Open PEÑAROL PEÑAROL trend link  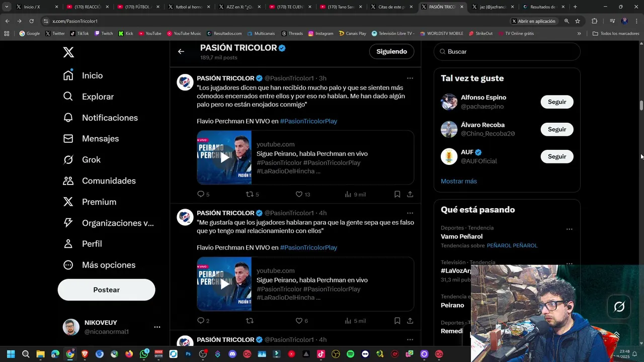coord(512,245)
